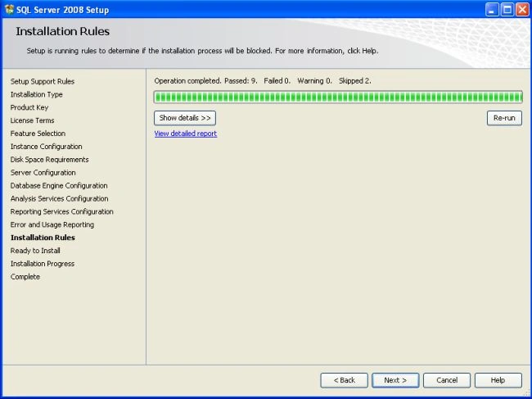The height and width of the screenshot is (399, 532).
Task: Click the SQL Server setup title bar icon
Action: pos(9,9)
